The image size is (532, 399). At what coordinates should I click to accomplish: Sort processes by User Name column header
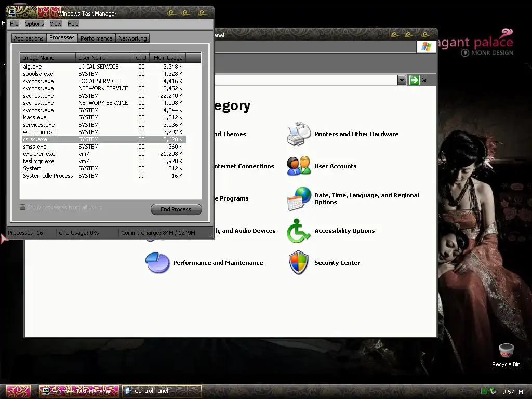[103, 58]
